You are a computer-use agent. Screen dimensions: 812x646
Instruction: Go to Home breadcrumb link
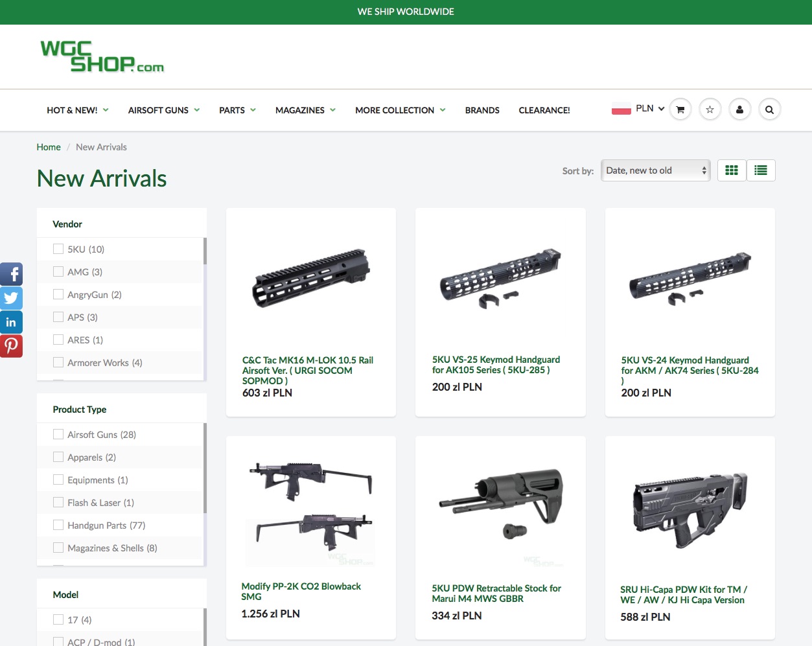49,147
